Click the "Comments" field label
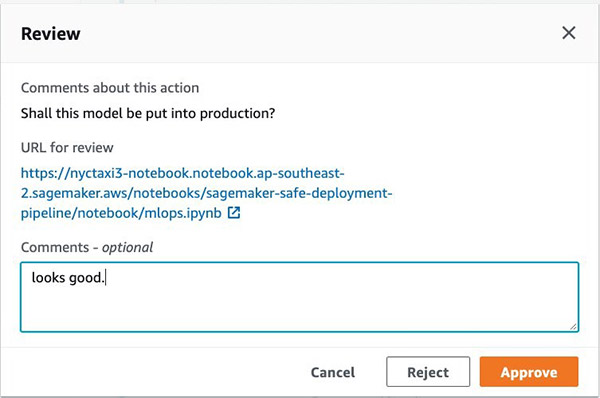This screenshot has width=600, height=398. click(55, 248)
